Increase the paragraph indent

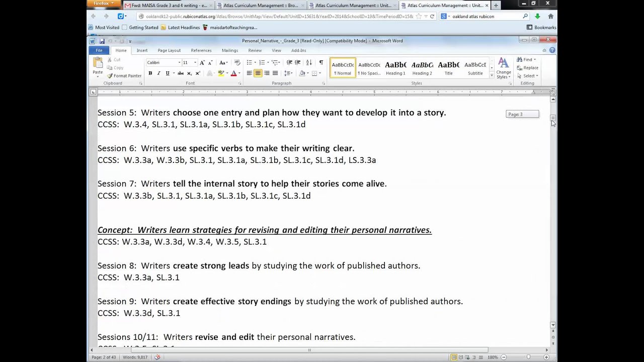297,62
